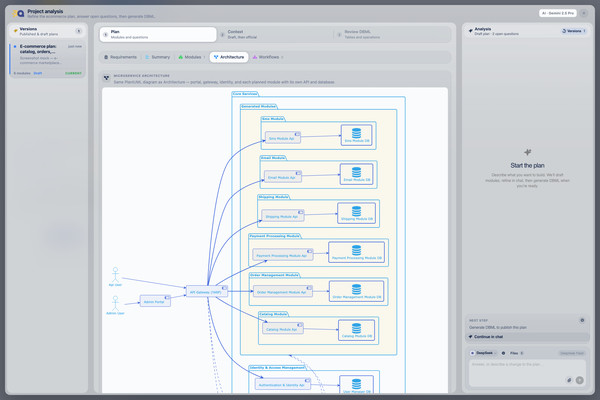Click the Order Management Module Api component
The width and height of the screenshot is (600, 400).
point(283,291)
